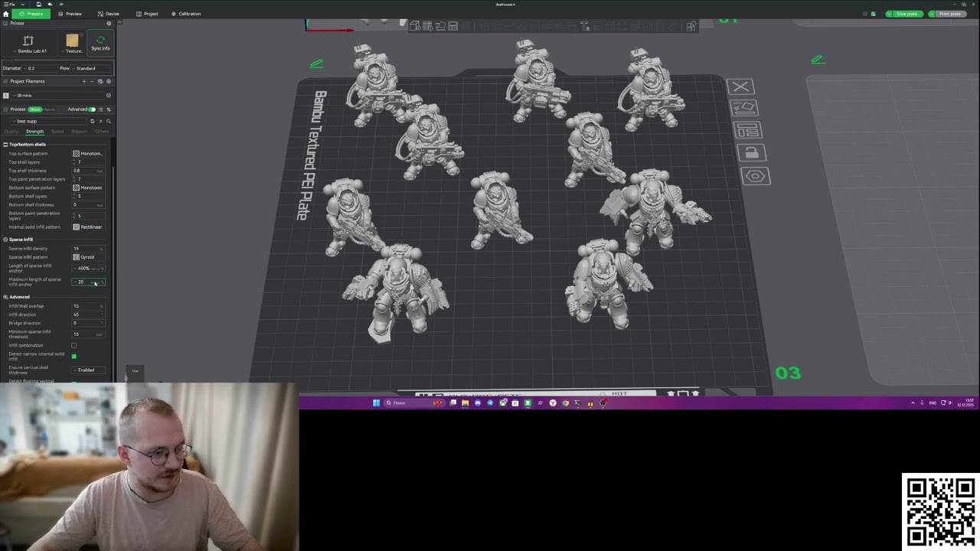This screenshot has width=980, height=551.
Task: Open Others settings tab
Action: 102,132
